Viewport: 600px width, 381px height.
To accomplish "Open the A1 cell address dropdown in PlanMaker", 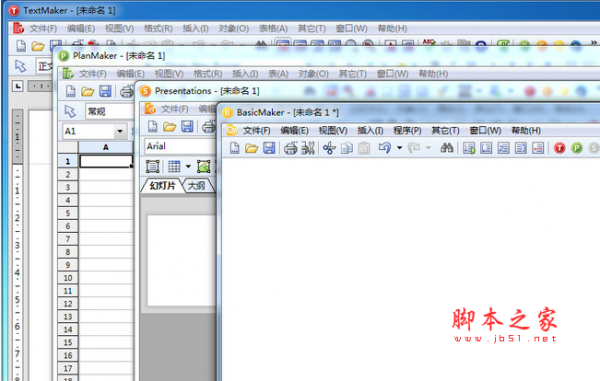I will coord(120,131).
